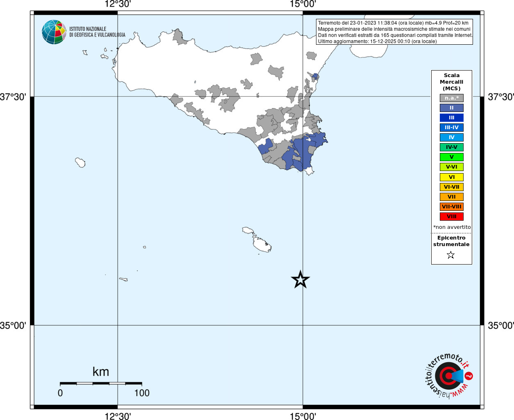The width and height of the screenshot is (514, 420).
Task: Click the top 15°00' longitude label
Action: click(x=303, y=4)
